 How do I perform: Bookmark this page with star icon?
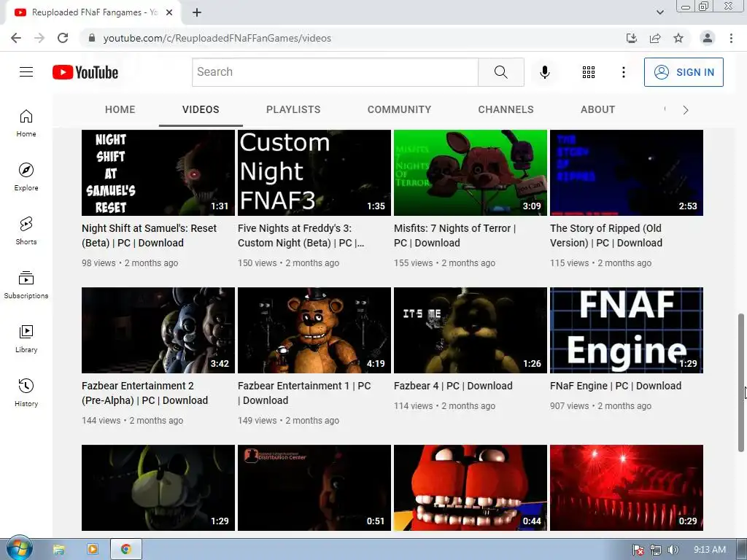678,38
